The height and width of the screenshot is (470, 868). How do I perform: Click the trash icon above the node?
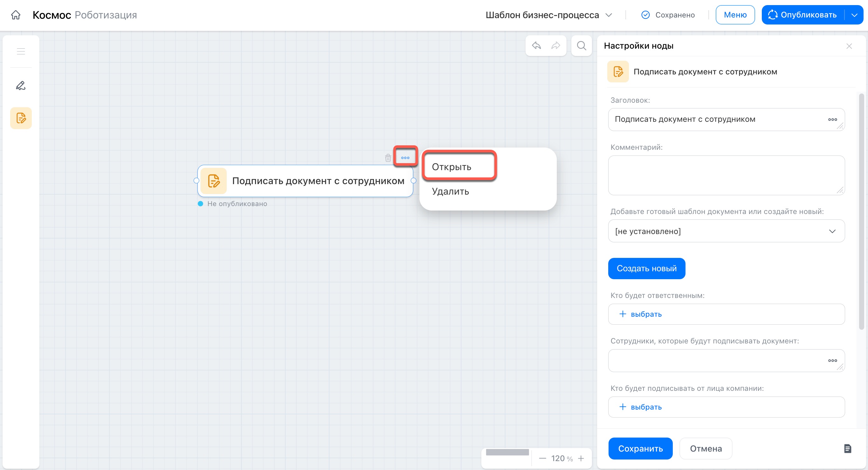tap(388, 158)
